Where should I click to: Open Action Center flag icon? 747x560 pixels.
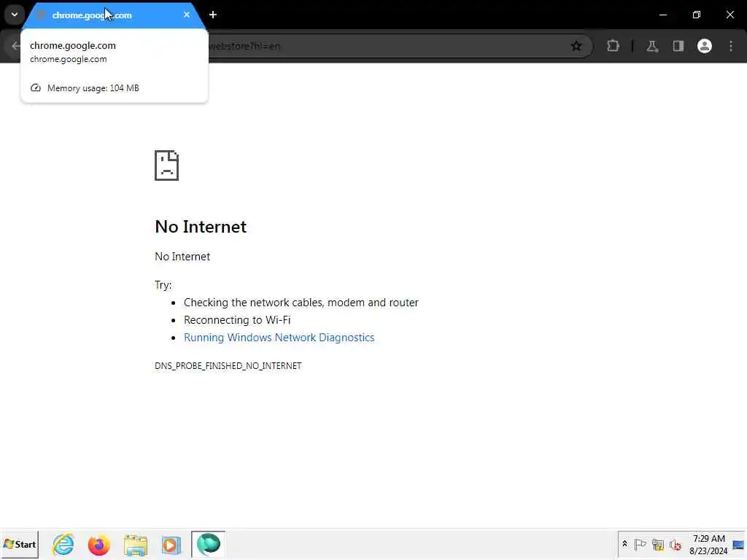(640, 544)
